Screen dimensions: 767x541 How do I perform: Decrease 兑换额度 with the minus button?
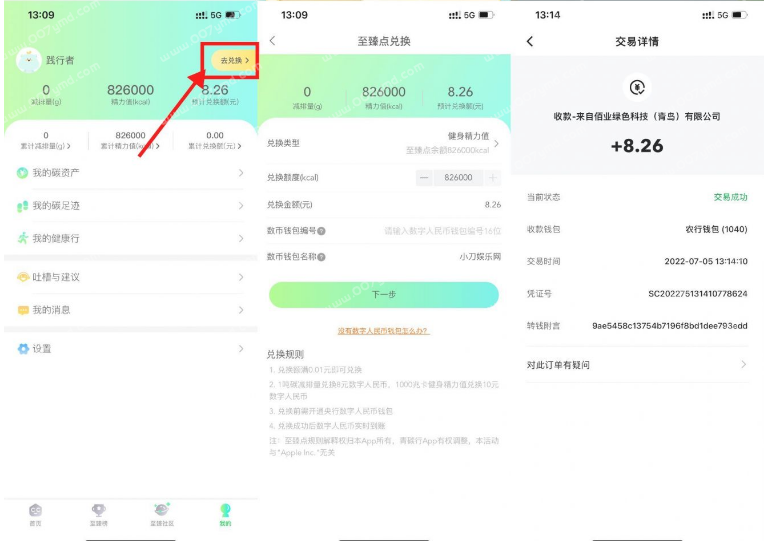425,177
